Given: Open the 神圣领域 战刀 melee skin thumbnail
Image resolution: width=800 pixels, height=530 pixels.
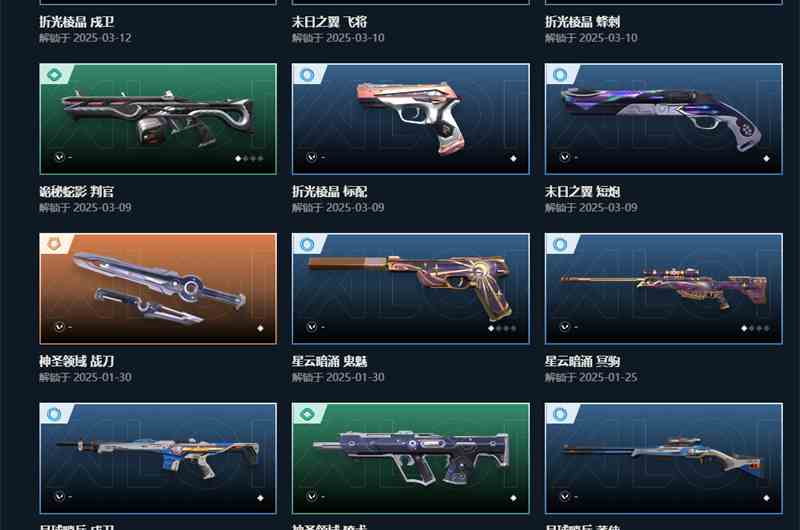Looking at the screenshot, I should click(x=158, y=289).
